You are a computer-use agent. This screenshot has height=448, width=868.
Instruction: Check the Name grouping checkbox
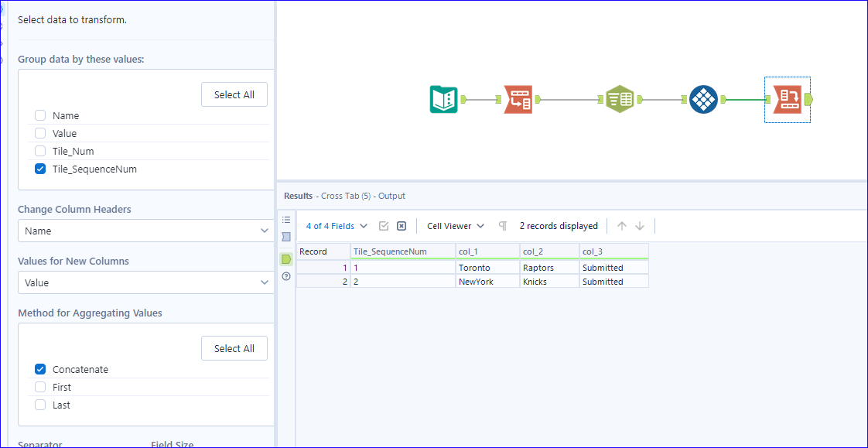tap(39, 115)
